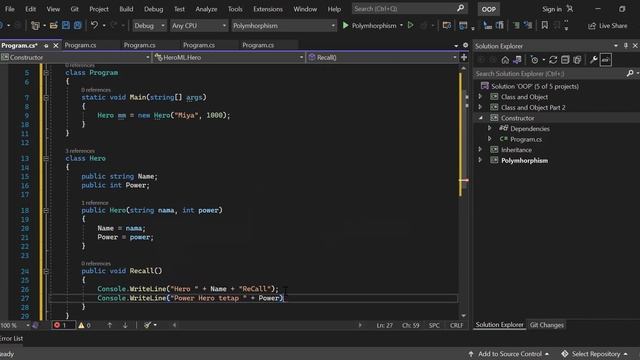Pin the active Program.cs* tab
The height and width of the screenshot is (360, 640).
pos(46,45)
